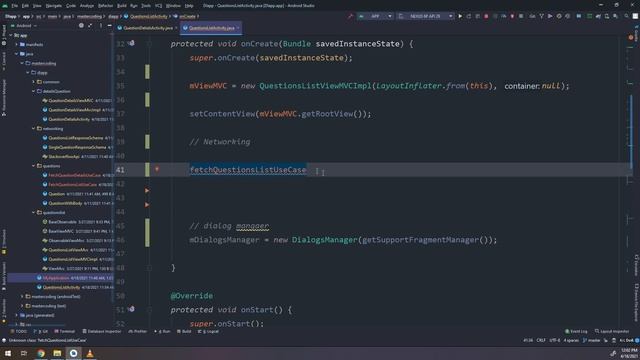Collapse the questionslist package

(33, 212)
